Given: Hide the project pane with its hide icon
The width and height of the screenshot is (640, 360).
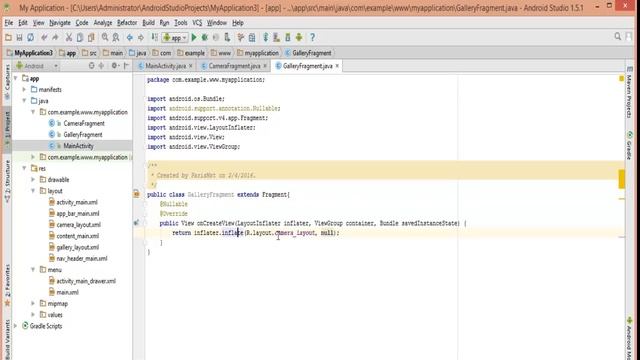Looking at the screenshot, I should click(x=127, y=66).
